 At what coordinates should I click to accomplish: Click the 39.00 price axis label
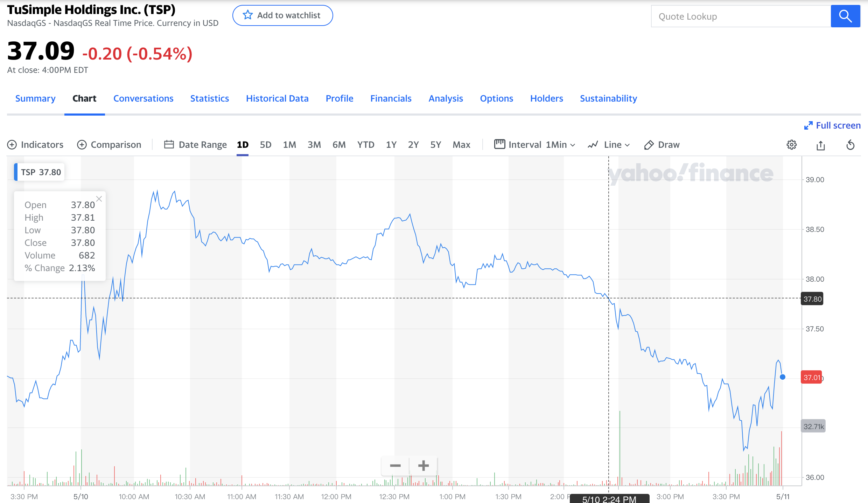(815, 180)
